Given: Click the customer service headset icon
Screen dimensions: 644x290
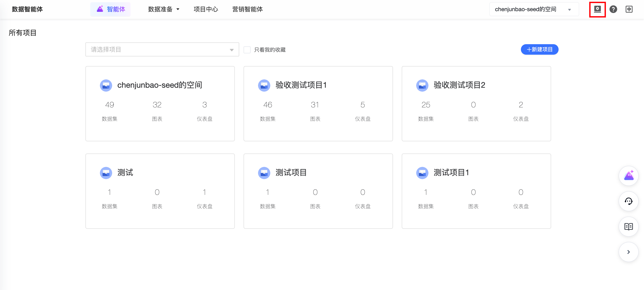Looking at the screenshot, I should tap(628, 201).
